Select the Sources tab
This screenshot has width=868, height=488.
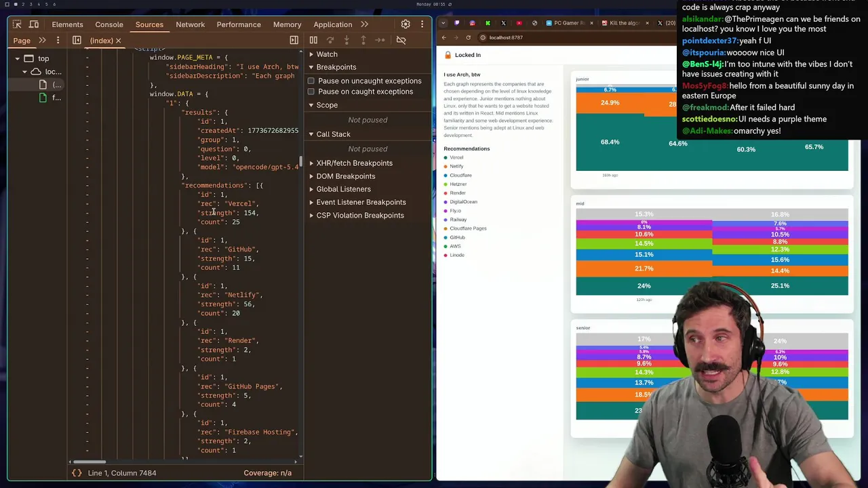(149, 24)
